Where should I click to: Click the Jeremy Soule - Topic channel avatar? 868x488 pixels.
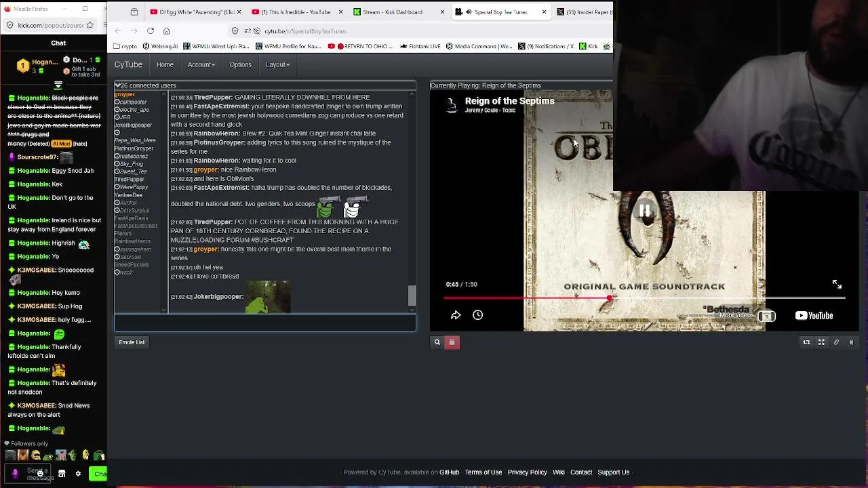click(452, 104)
